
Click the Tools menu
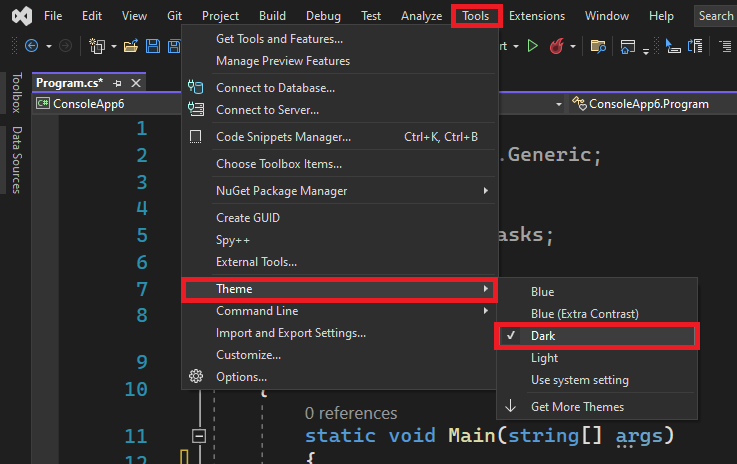pos(476,16)
